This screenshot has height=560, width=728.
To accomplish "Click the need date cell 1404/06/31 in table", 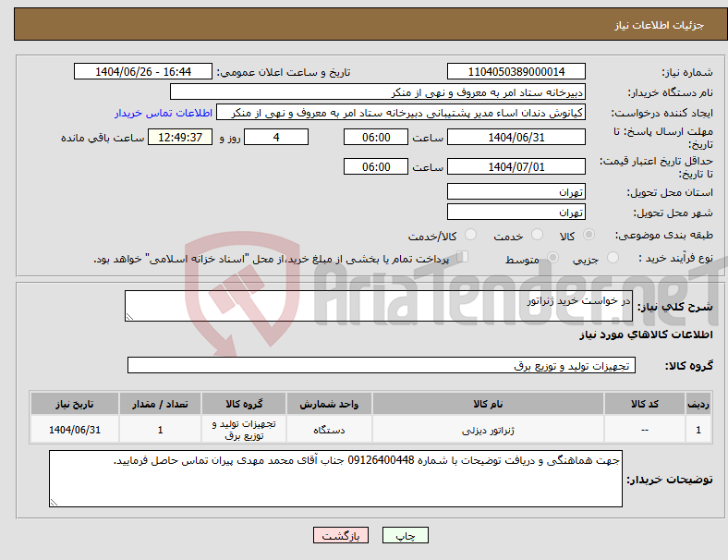I will 75,430.
